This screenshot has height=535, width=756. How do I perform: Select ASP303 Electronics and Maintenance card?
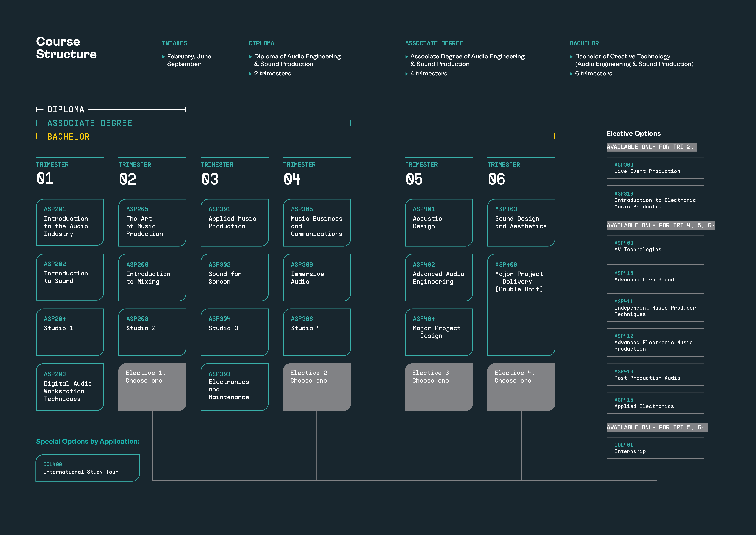(234, 387)
